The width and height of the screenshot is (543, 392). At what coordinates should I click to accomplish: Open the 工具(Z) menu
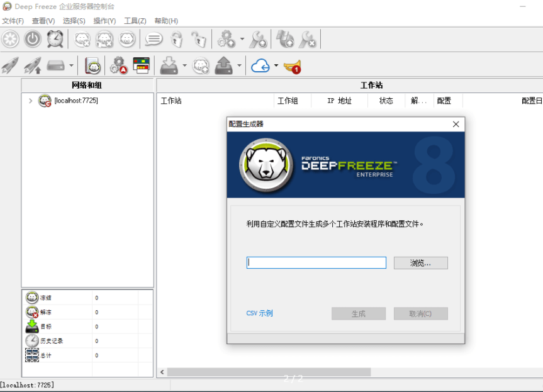135,21
